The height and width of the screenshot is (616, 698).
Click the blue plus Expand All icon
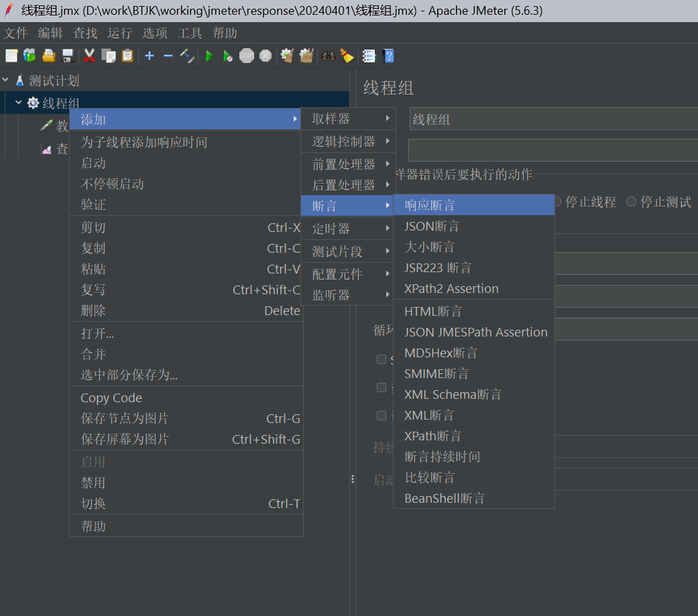coord(150,56)
